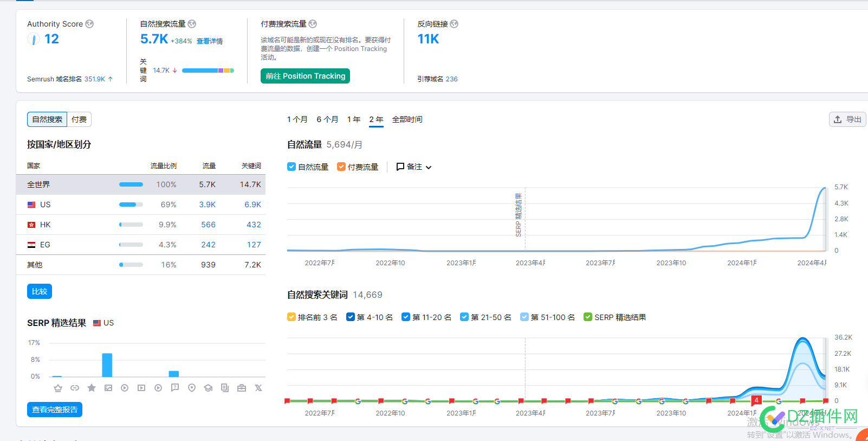Open the 查看详情 link
868x441 pixels.
[210, 41]
